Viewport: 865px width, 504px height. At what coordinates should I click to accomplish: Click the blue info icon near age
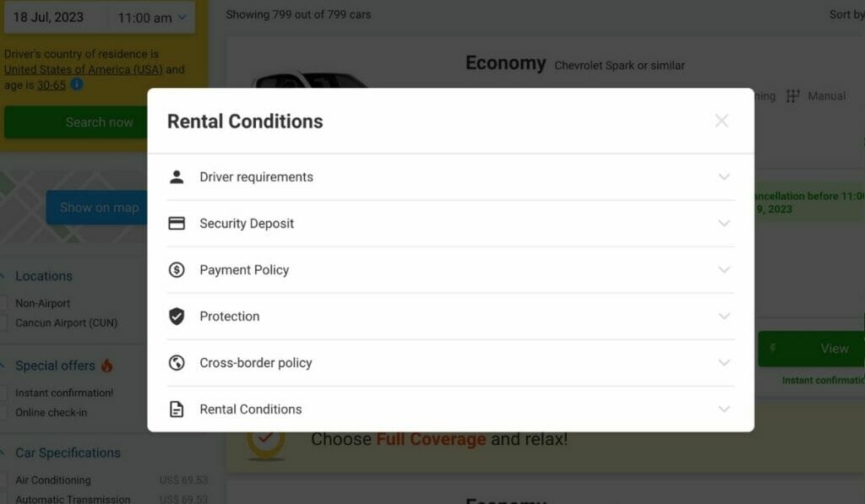77,84
